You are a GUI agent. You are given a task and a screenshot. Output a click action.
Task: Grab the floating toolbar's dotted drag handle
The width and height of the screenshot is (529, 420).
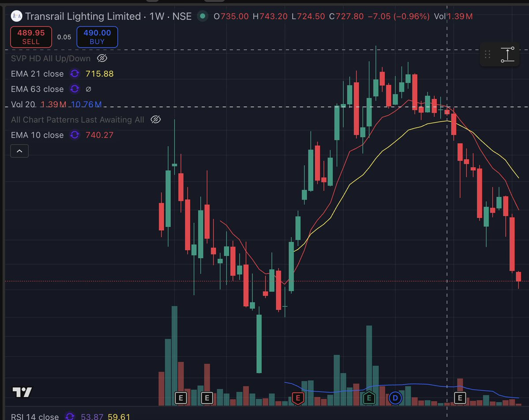pos(487,54)
